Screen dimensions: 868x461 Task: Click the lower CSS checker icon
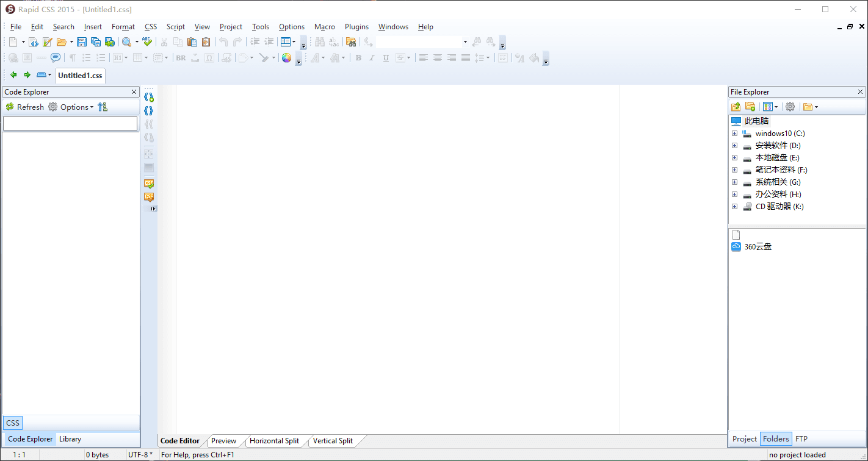(149, 197)
